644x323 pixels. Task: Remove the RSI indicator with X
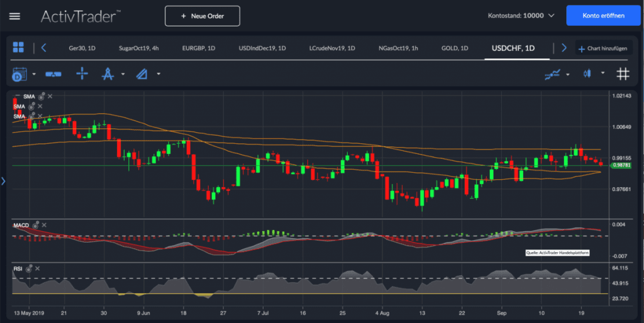[x=37, y=268]
